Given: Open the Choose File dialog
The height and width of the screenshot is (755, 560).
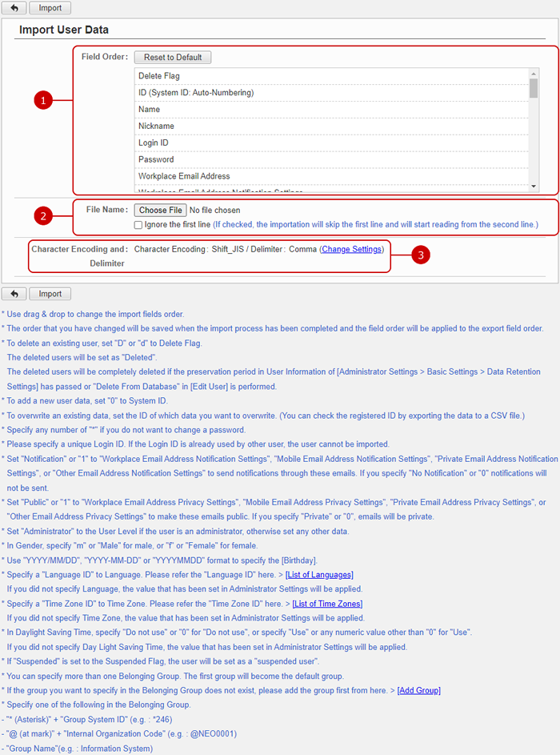Looking at the screenshot, I should click(x=160, y=211).
